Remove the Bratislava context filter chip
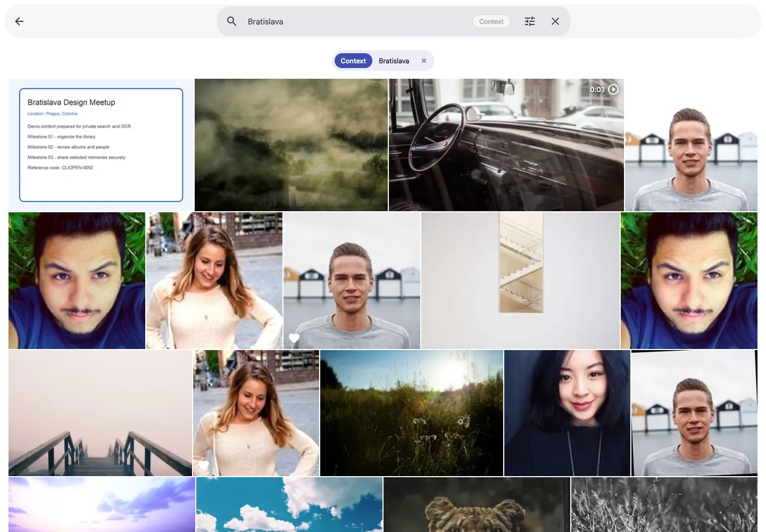 424,61
